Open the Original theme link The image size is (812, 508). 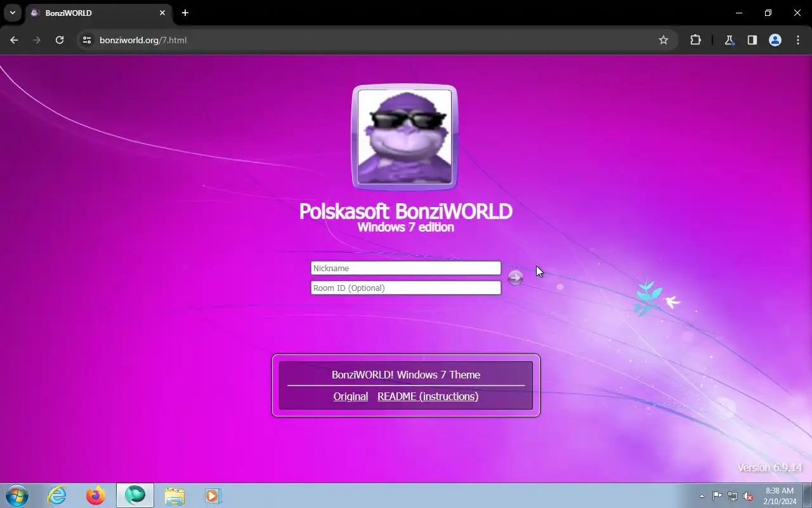(x=351, y=396)
